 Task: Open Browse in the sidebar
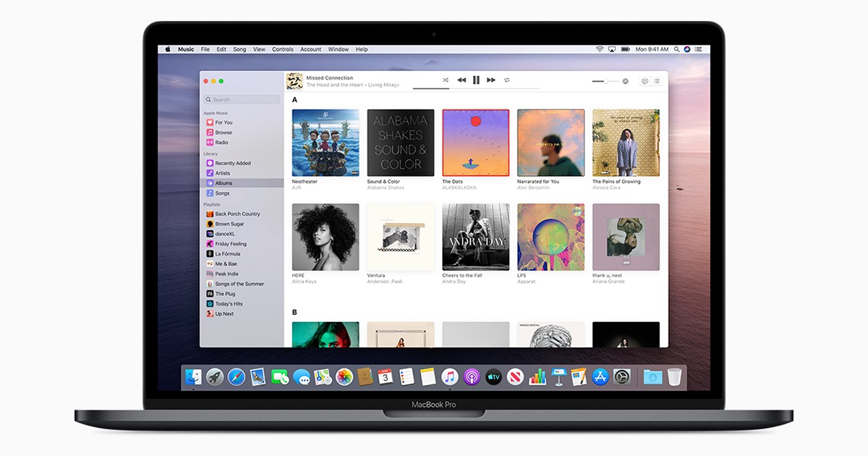pos(242,132)
